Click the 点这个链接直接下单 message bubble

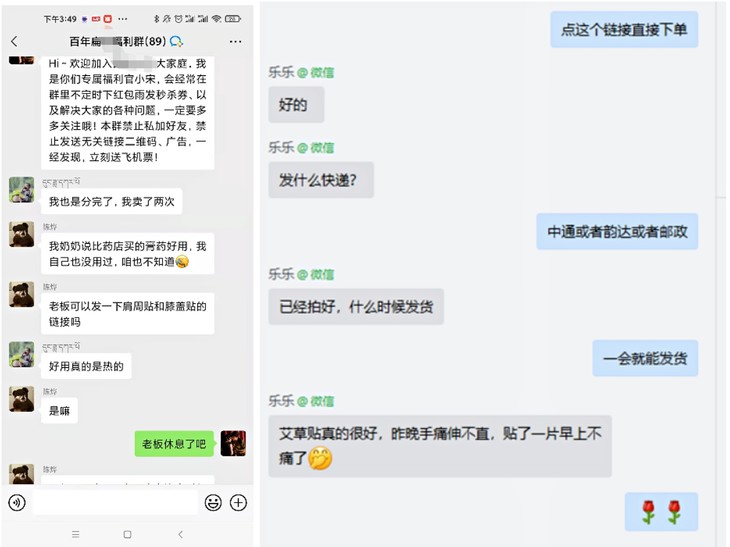pyautogui.click(x=624, y=30)
